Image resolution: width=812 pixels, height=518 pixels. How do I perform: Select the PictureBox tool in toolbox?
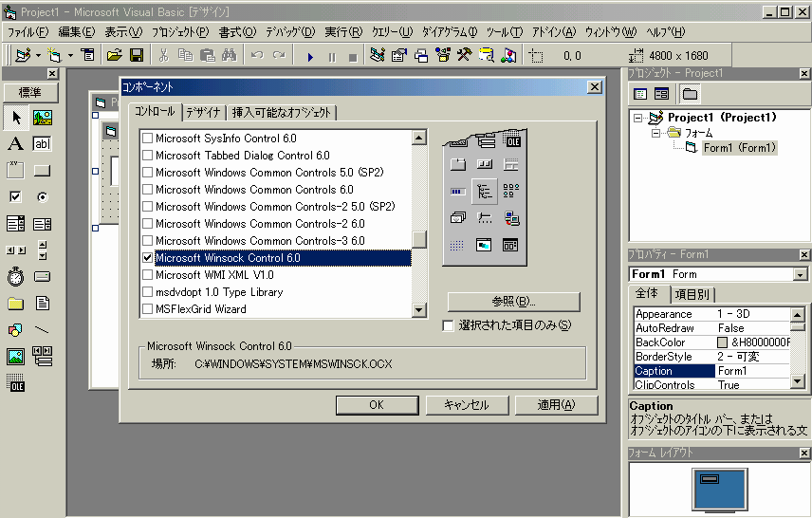[x=43, y=118]
